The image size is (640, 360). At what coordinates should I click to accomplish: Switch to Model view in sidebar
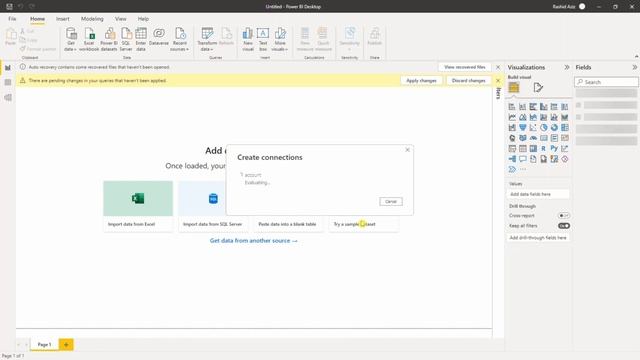pyautogui.click(x=8, y=98)
